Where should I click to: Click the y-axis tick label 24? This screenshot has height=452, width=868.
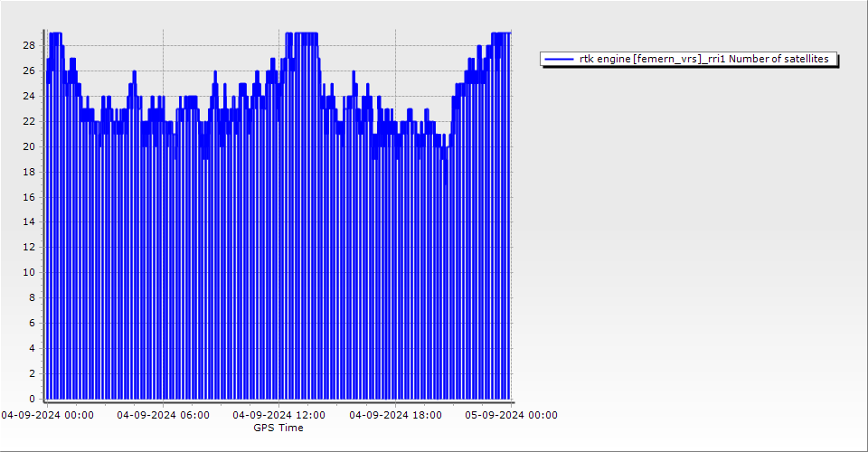[29, 96]
